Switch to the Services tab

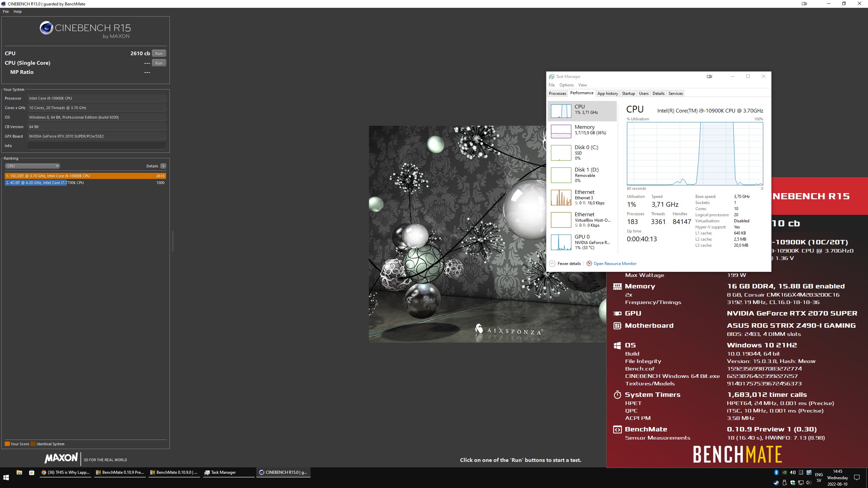click(675, 94)
